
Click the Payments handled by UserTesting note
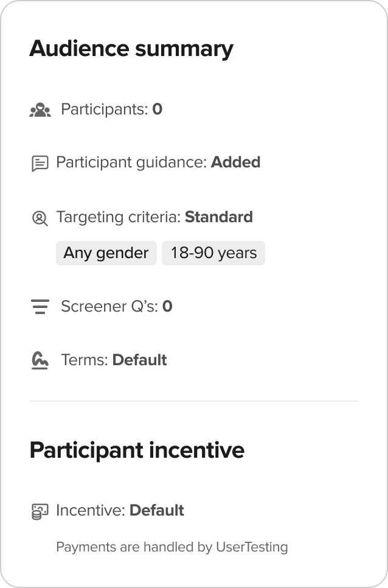[172, 547]
